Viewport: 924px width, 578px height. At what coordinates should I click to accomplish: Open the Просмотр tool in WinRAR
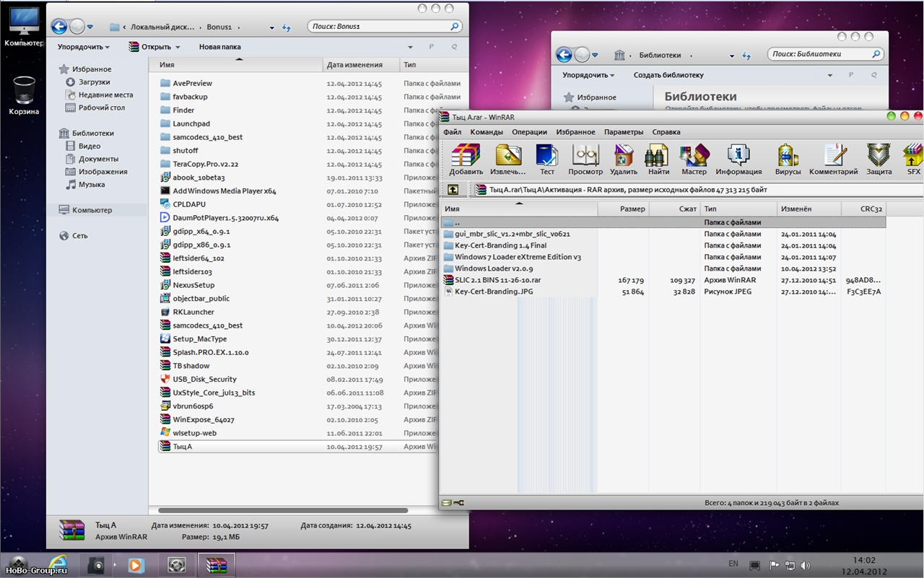point(585,159)
